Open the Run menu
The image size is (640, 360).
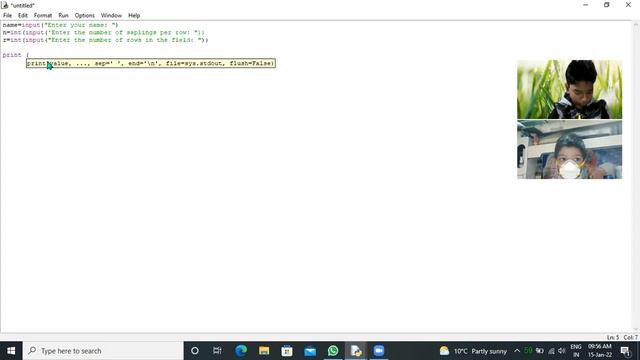point(63,16)
